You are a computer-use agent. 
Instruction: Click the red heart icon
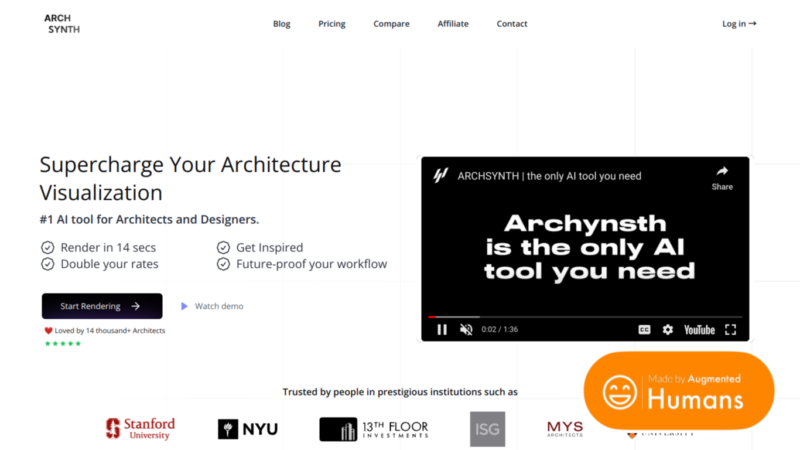48,331
